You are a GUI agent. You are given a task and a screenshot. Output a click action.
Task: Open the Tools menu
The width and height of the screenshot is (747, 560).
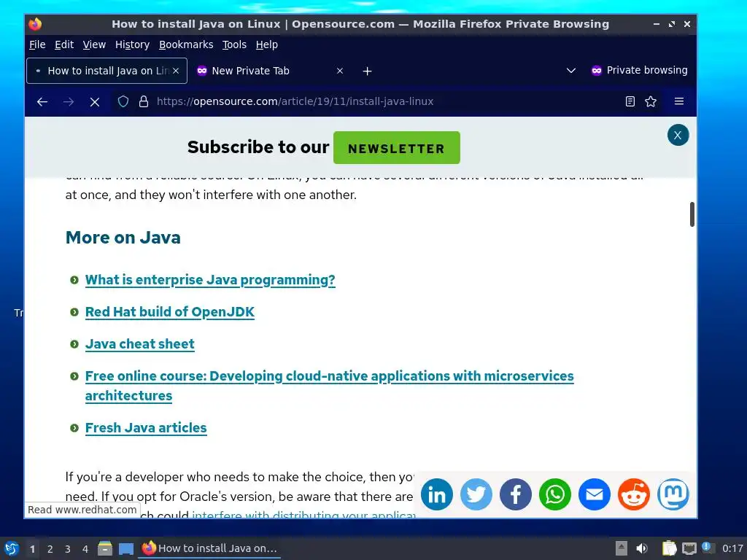234,44
